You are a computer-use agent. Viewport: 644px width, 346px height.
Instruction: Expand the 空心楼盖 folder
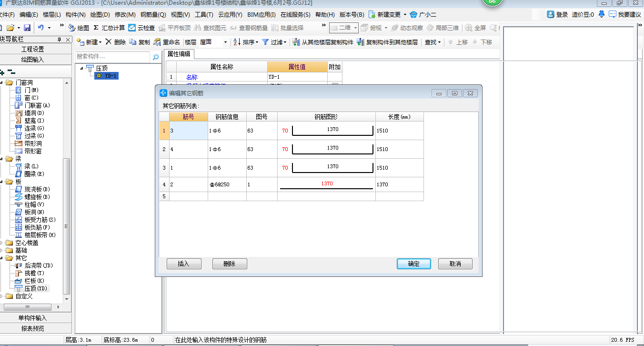pyautogui.click(x=1, y=243)
